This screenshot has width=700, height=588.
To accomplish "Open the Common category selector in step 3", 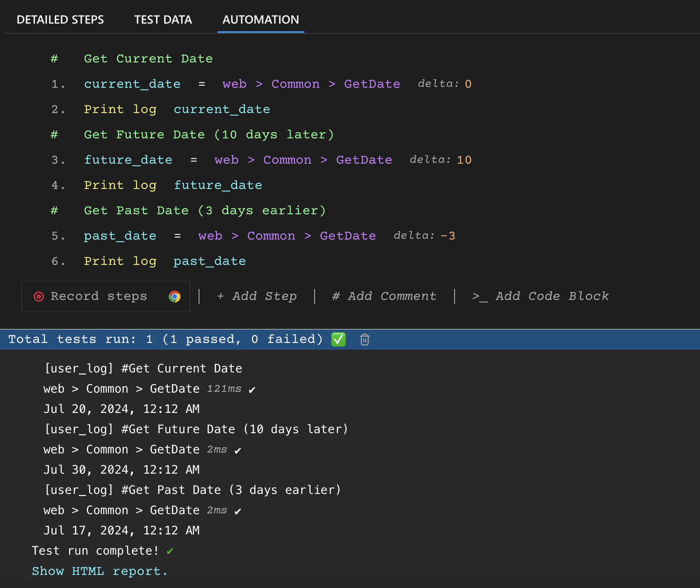I will click(287, 160).
